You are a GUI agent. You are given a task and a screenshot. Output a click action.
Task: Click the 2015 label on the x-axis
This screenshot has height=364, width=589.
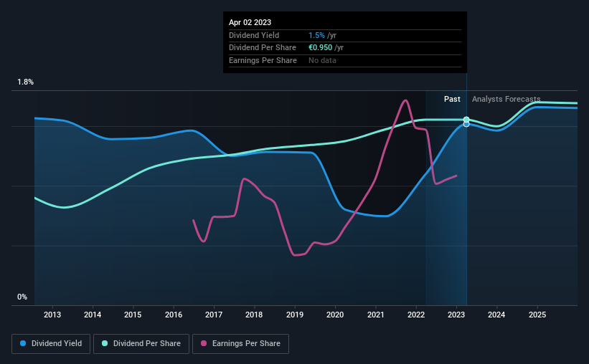point(133,315)
